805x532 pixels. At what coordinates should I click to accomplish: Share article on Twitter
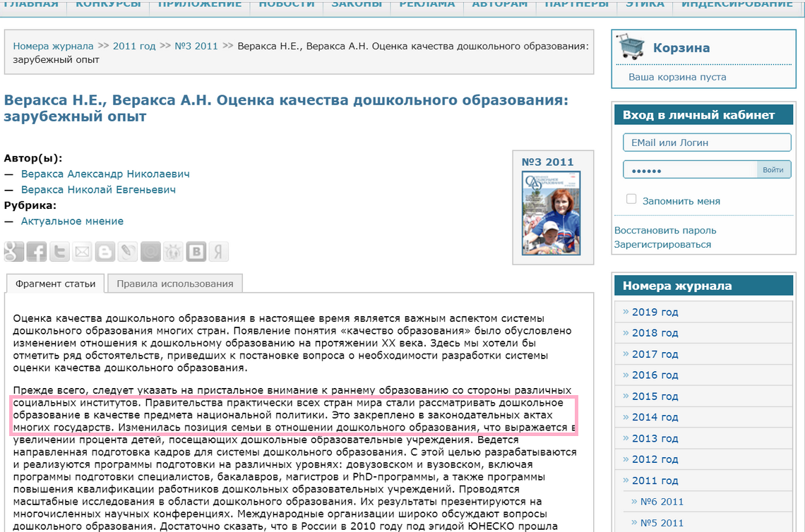click(60, 251)
